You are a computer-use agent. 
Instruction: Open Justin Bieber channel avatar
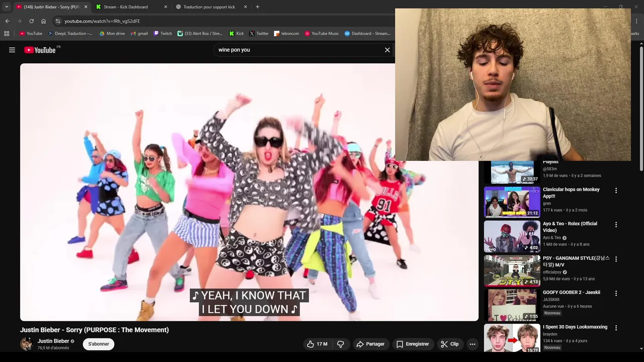tap(27, 344)
